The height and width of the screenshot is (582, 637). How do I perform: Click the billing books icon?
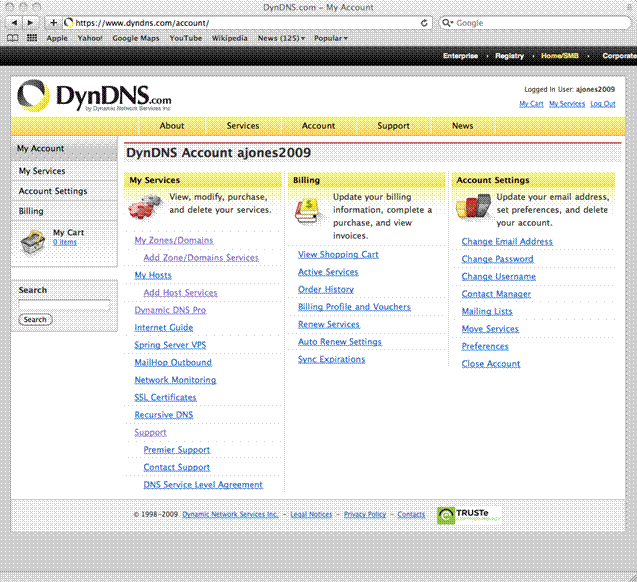pyautogui.click(x=307, y=210)
